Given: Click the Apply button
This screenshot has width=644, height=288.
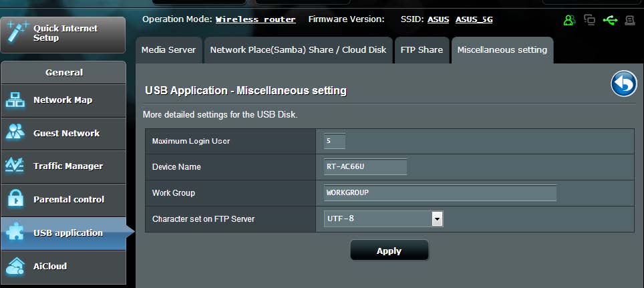Looking at the screenshot, I should pyautogui.click(x=389, y=251).
